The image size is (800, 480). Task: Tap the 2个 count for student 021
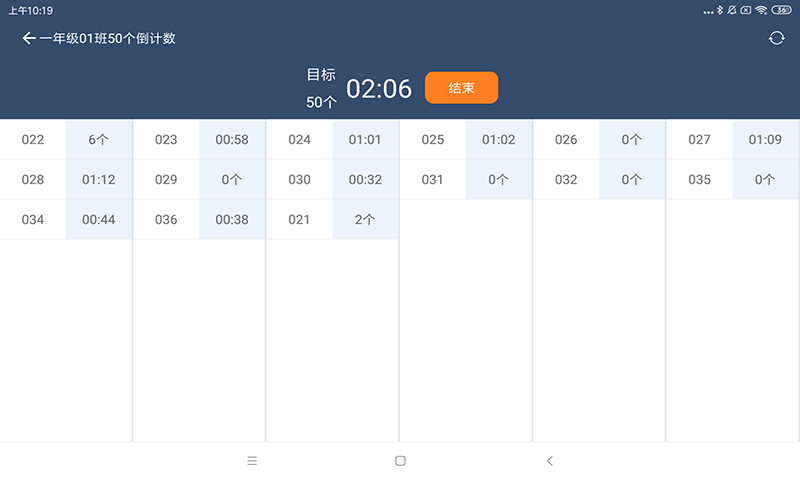[x=365, y=220]
